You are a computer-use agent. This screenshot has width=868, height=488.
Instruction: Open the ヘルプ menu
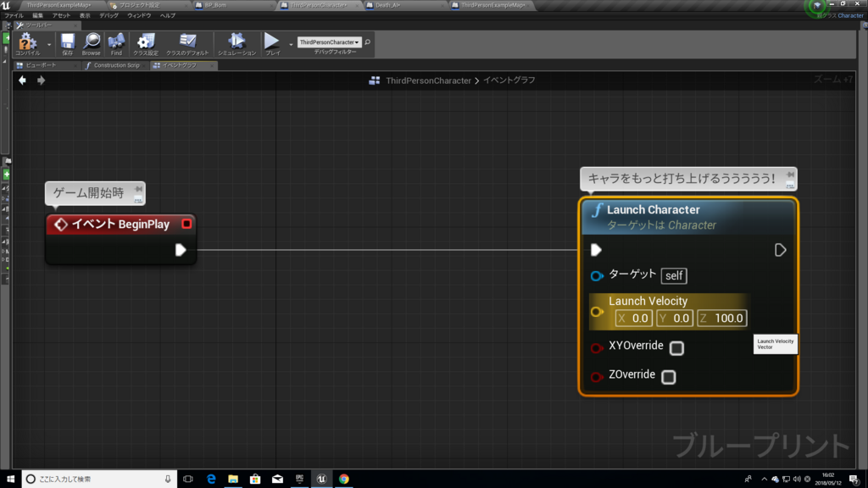168,15
